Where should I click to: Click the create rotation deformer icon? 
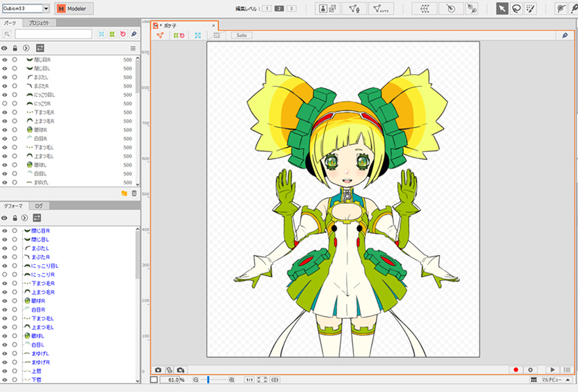click(x=450, y=8)
